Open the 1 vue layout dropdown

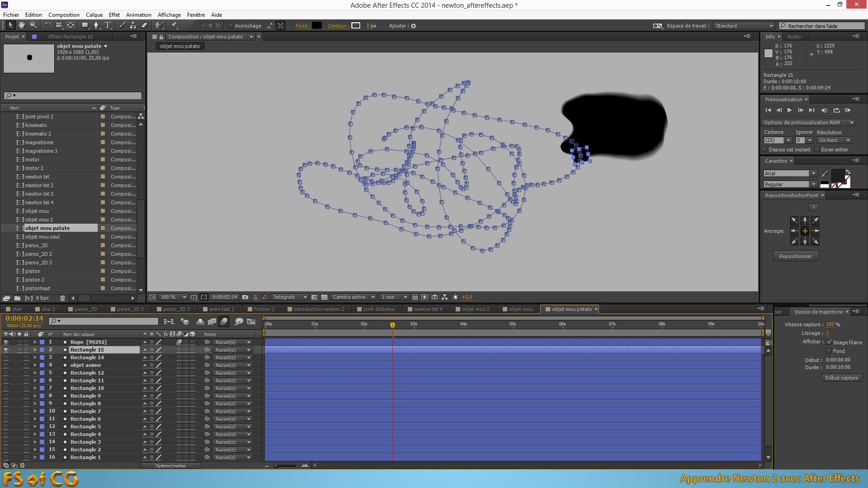(x=394, y=297)
